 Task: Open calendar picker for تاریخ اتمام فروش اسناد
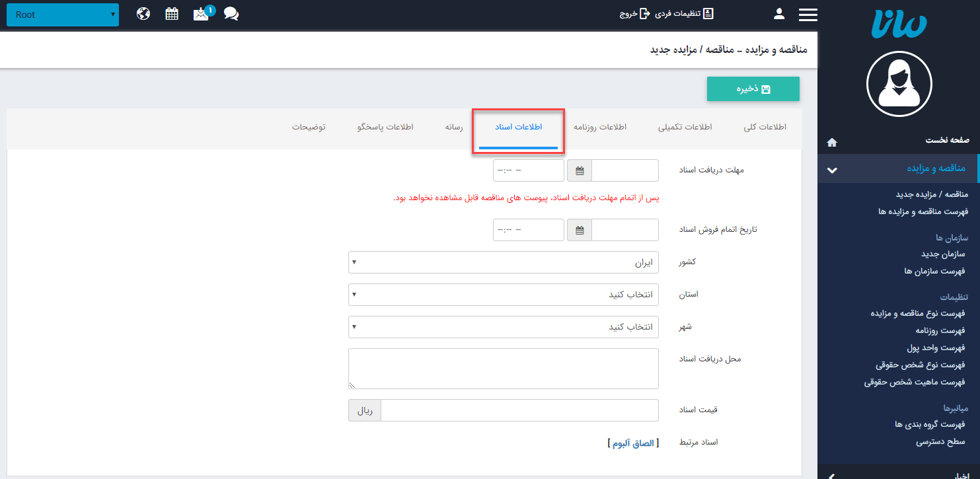pyautogui.click(x=579, y=229)
